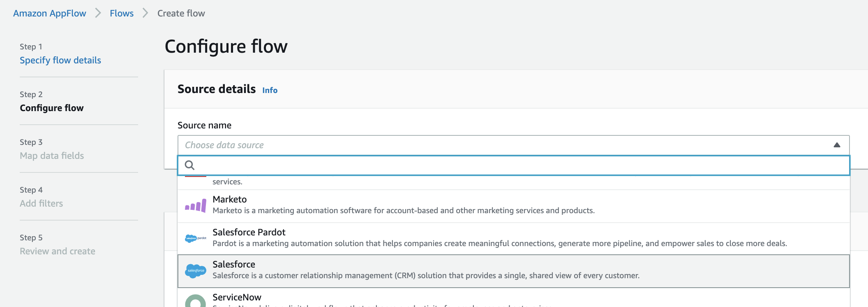Viewport: 868px width, 307px height.
Task: Select Salesforce Pardot from source list
Action: [249, 233]
